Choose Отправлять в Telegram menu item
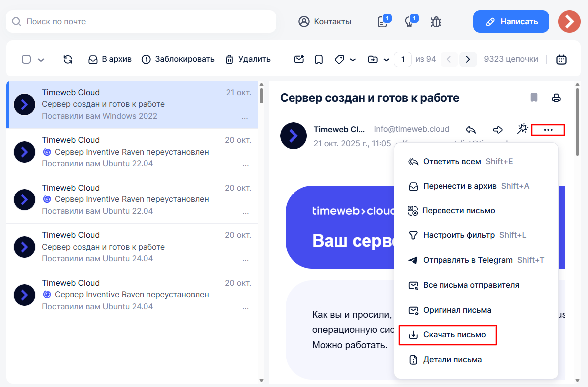The image size is (588, 387). pyautogui.click(x=467, y=260)
